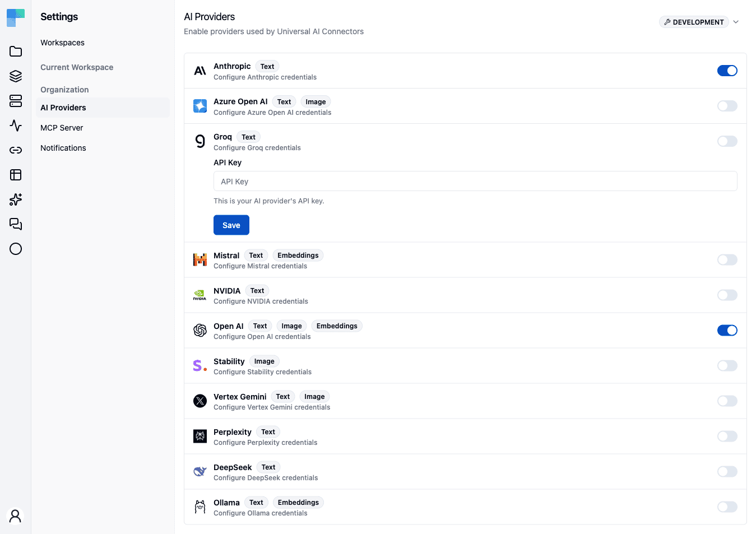Expand the Perplexity provider row
756x534 pixels.
pos(465,436)
